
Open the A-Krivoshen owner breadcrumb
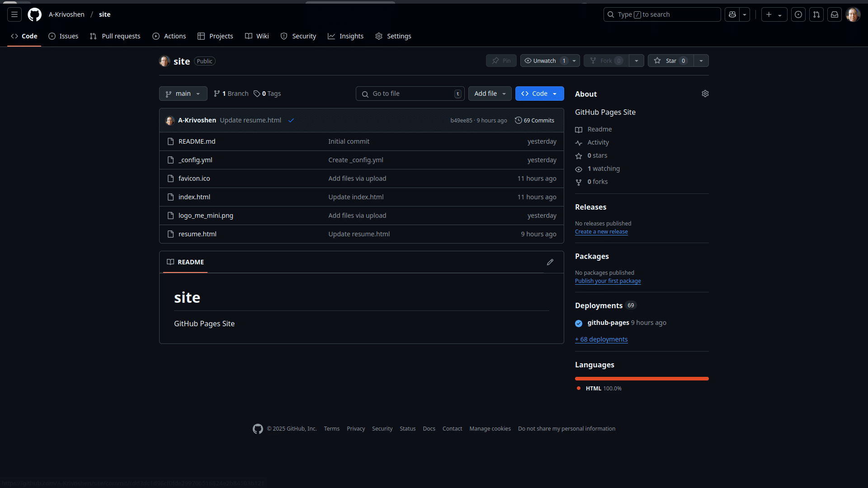tap(66, 14)
